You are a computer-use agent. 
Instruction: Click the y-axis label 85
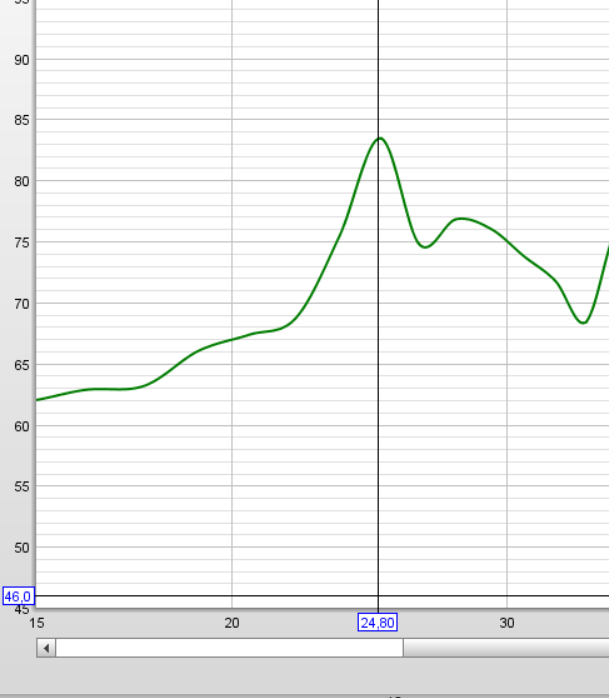[x=21, y=120]
